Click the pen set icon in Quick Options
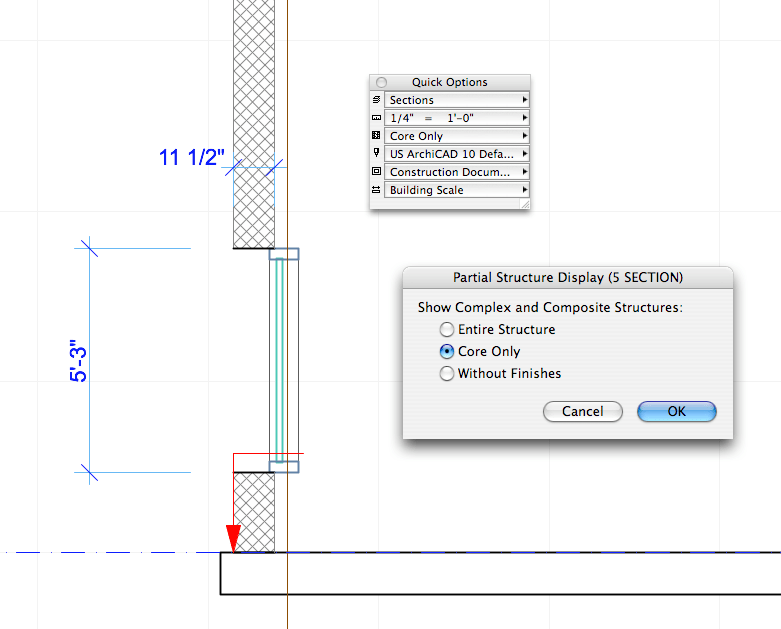781x629 pixels. pyautogui.click(x=377, y=153)
